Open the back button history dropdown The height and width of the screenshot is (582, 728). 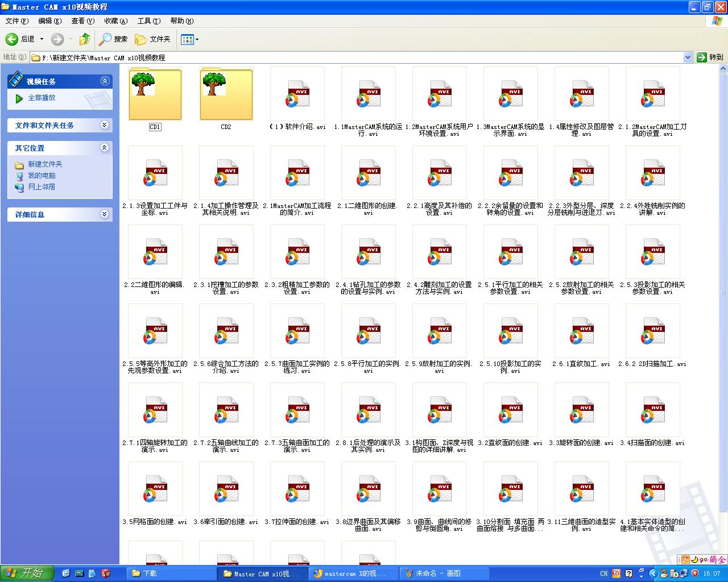point(42,39)
